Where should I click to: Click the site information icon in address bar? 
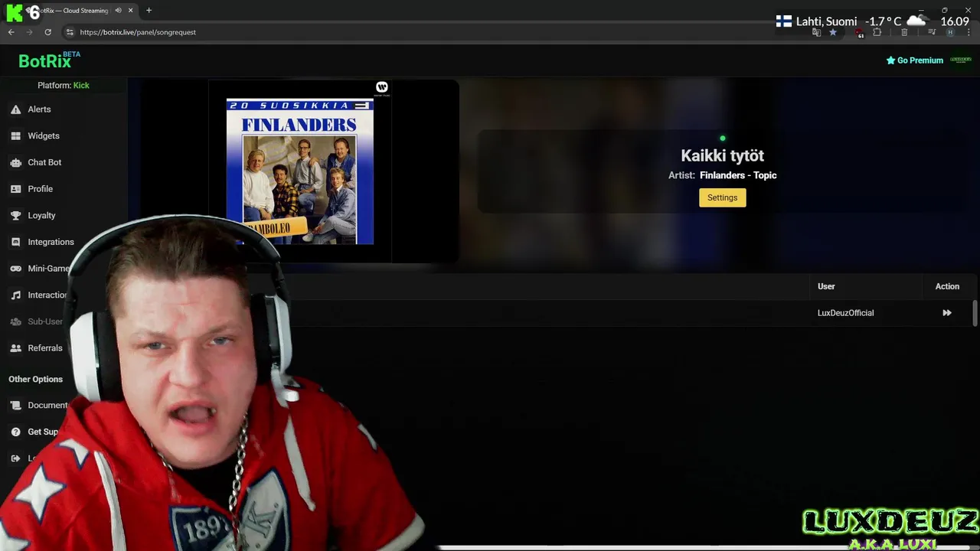click(70, 32)
